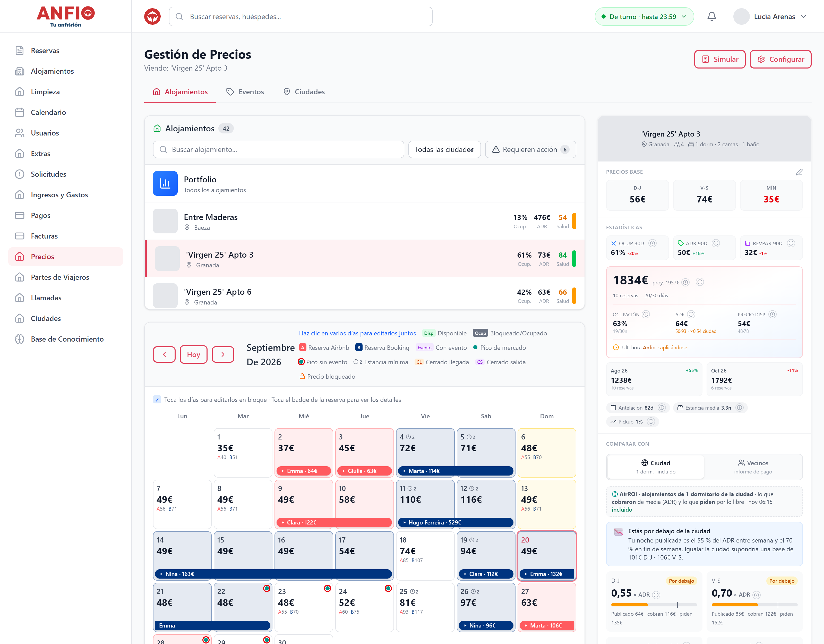Click info icon beside Pickup 1%
Screen dimensions: 824x644
[x=651, y=422]
